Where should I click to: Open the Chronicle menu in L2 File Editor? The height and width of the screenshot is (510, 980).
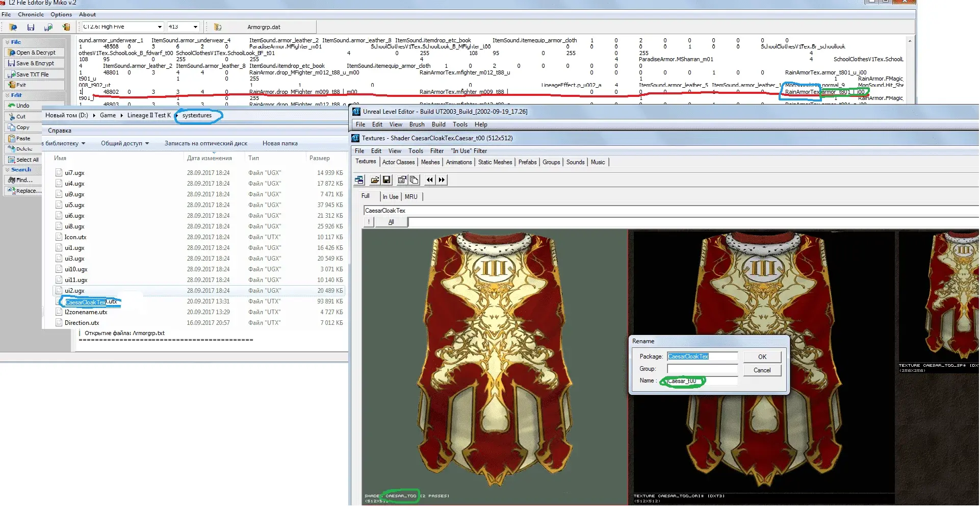pyautogui.click(x=31, y=14)
